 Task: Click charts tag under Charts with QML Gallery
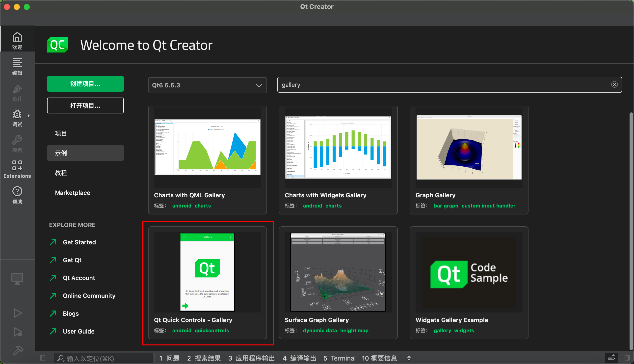pos(203,206)
